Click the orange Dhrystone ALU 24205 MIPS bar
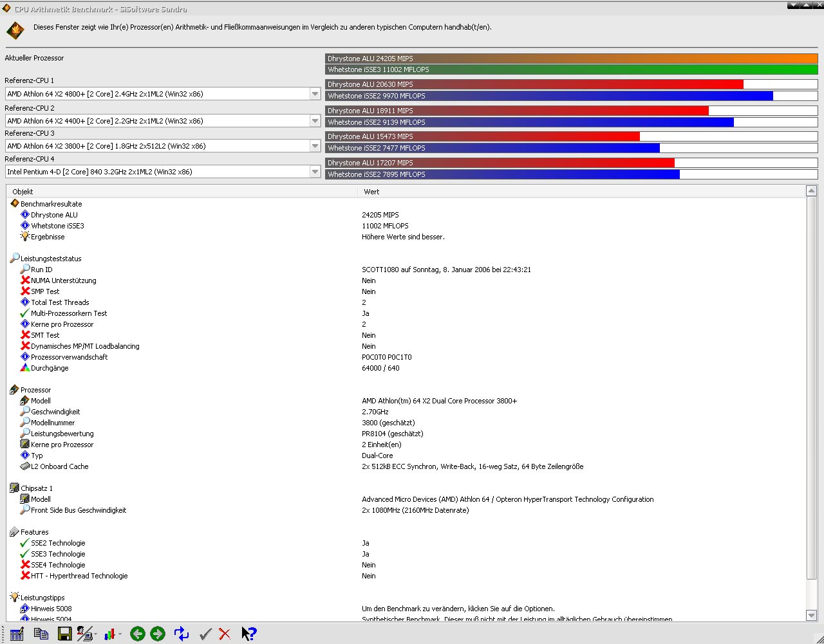 572,59
